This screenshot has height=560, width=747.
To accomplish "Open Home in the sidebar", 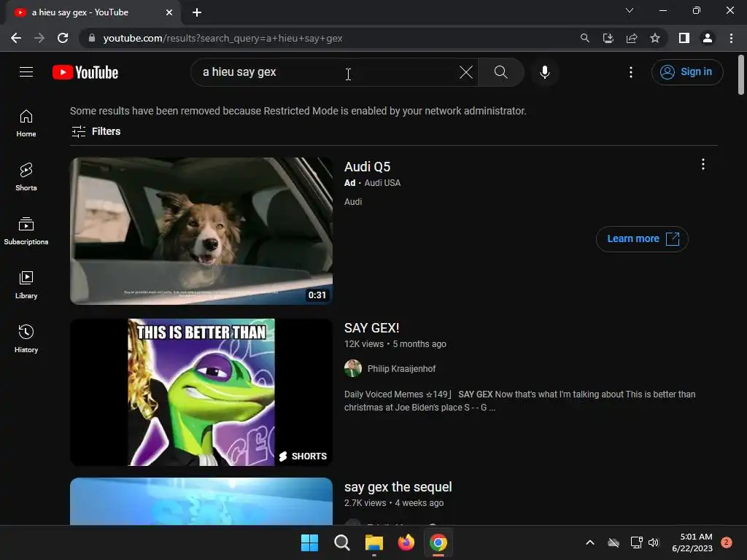I will (x=26, y=123).
